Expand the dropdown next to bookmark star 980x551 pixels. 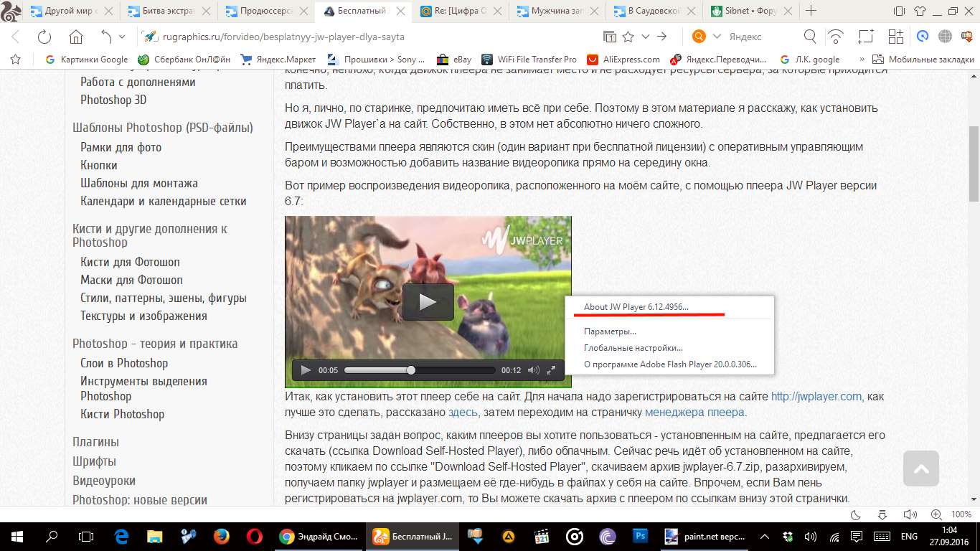click(645, 37)
